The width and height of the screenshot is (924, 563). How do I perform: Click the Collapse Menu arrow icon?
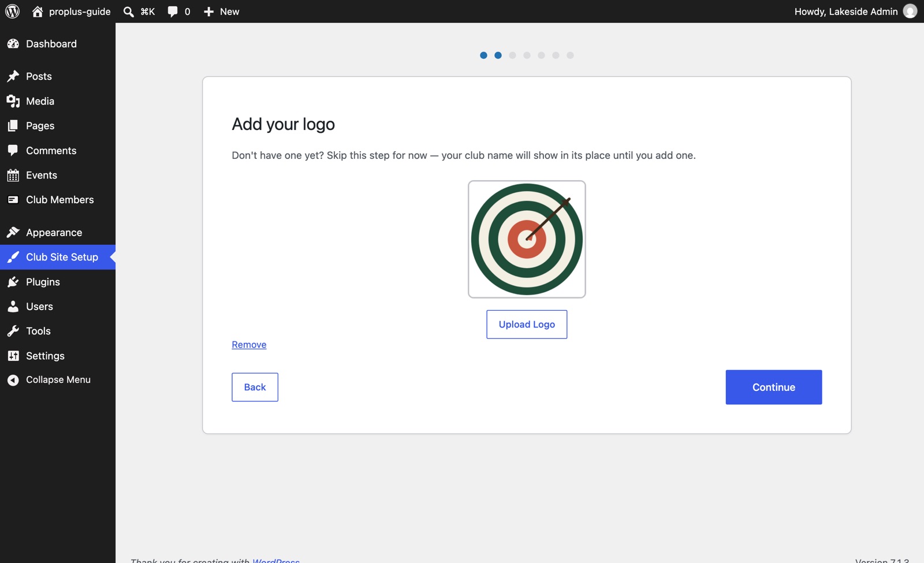pos(13,380)
